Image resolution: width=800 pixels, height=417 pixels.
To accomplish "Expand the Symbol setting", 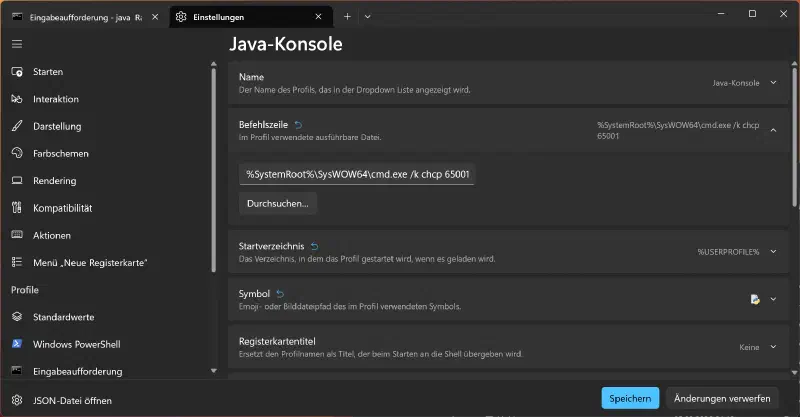I will coord(773,299).
